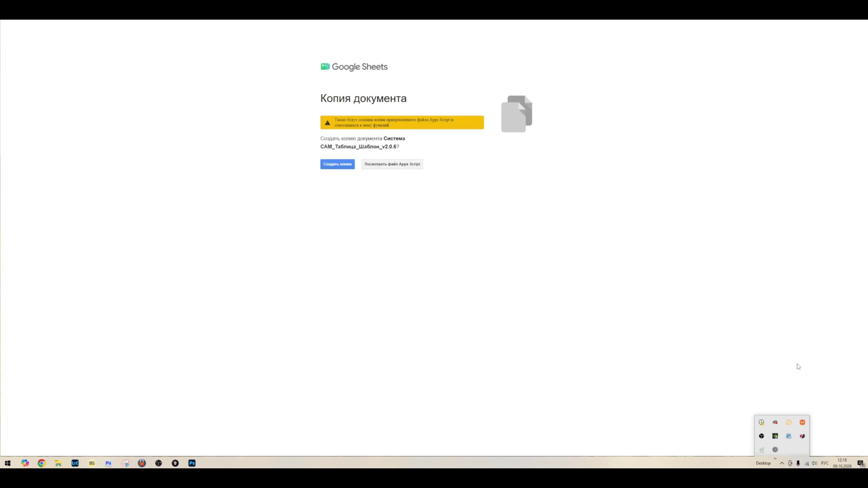Open the padlock VPN app in taskbar
This screenshot has height=488, width=868.
[142, 463]
